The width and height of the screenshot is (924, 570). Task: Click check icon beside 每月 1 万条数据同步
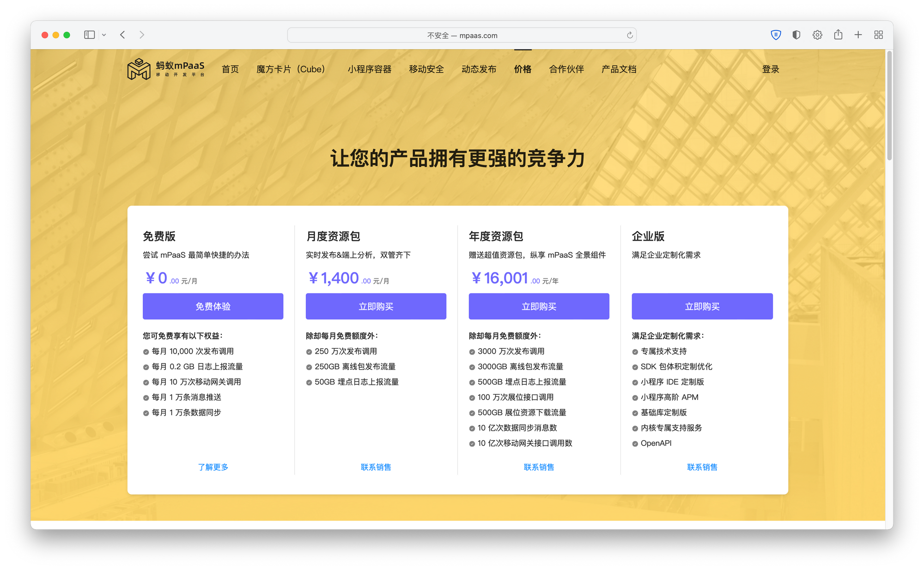(x=146, y=413)
